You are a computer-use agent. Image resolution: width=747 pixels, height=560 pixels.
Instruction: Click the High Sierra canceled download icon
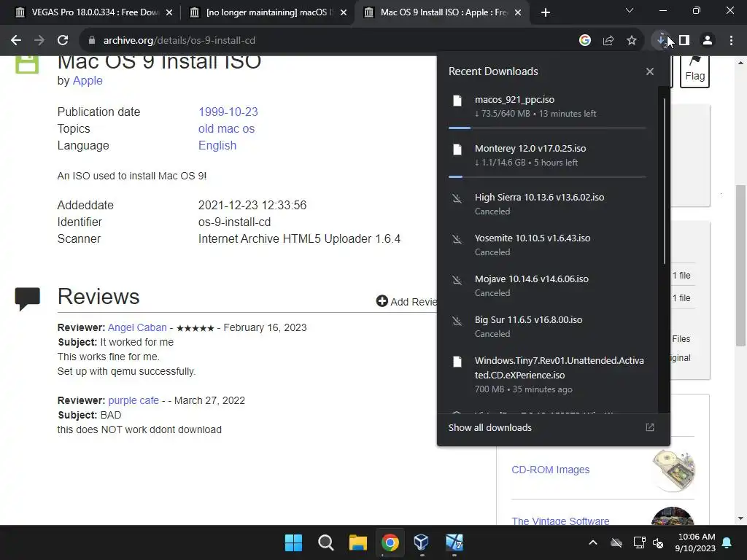coord(457,198)
